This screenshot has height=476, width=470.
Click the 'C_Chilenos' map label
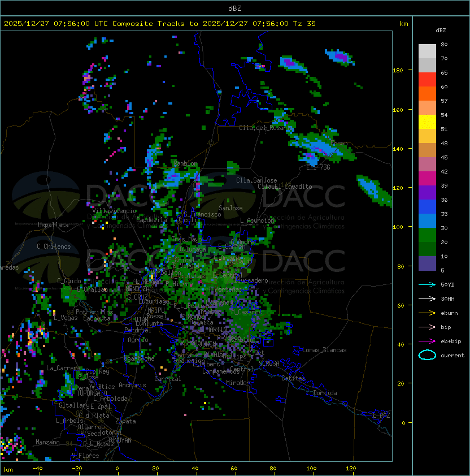[54, 246]
